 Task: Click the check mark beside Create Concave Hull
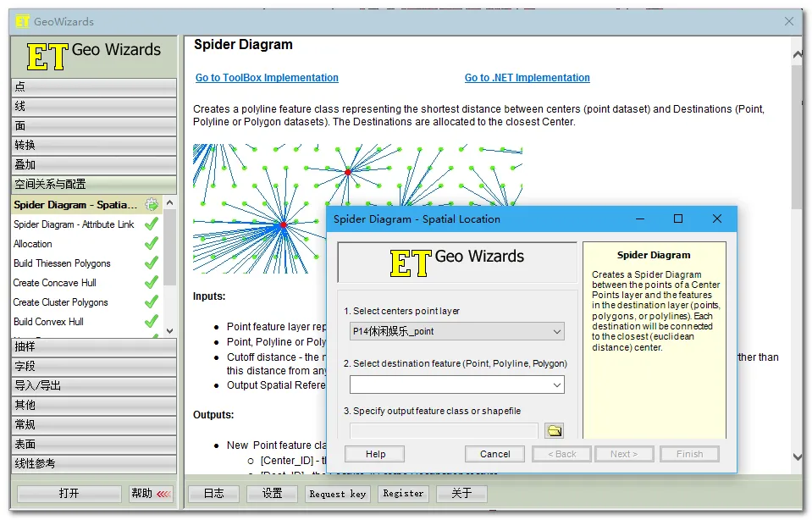[152, 283]
